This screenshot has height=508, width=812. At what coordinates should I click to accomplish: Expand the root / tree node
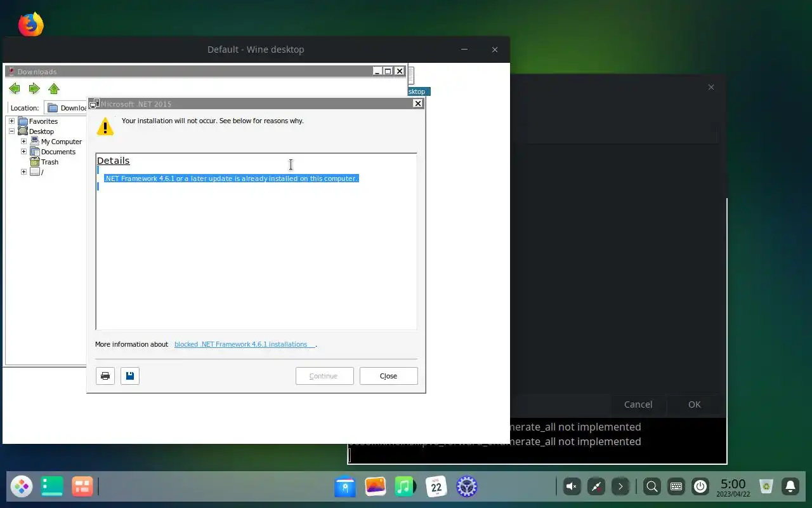[x=23, y=172]
